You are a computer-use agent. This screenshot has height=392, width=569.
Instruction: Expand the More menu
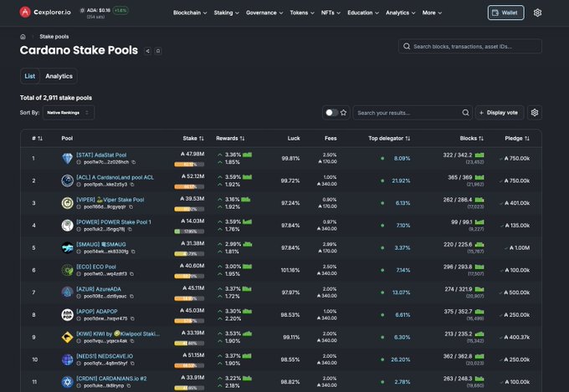[x=432, y=13]
